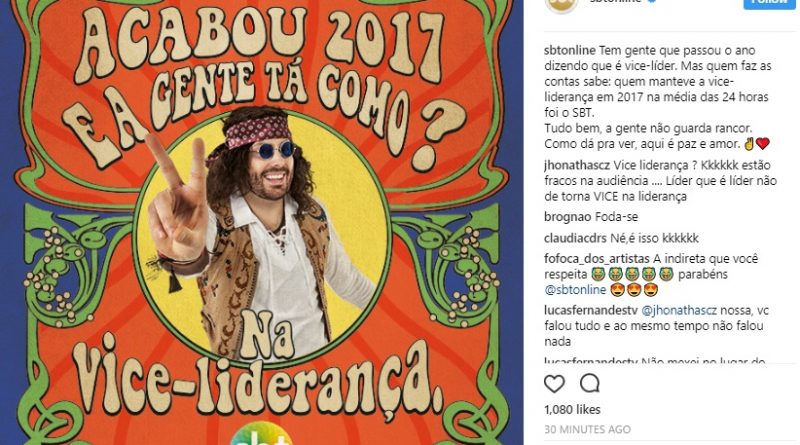Image resolution: width=800 pixels, height=445 pixels.
Task: Click the 30 MINUTES AGO timestamp
Action: tap(587, 430)
